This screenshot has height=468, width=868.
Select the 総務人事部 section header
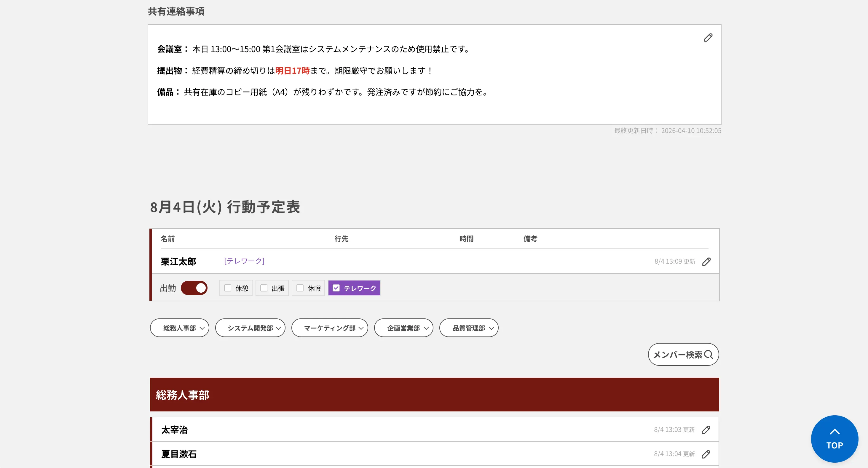(x=434, y=395)
